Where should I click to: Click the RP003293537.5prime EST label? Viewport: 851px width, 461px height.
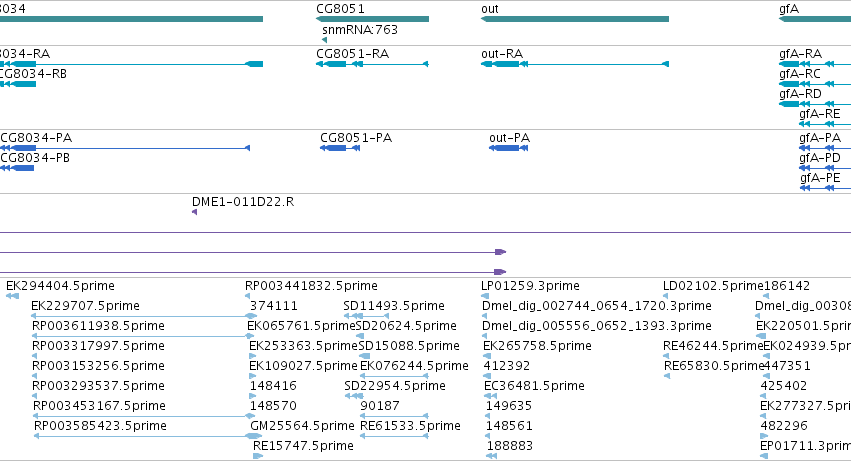98,386
